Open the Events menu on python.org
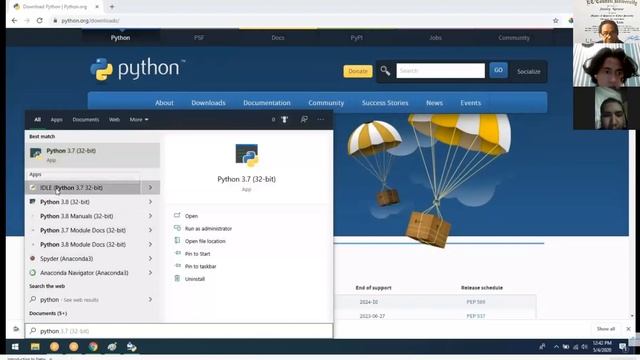This screenshot has height=360, width=640. 471,103
